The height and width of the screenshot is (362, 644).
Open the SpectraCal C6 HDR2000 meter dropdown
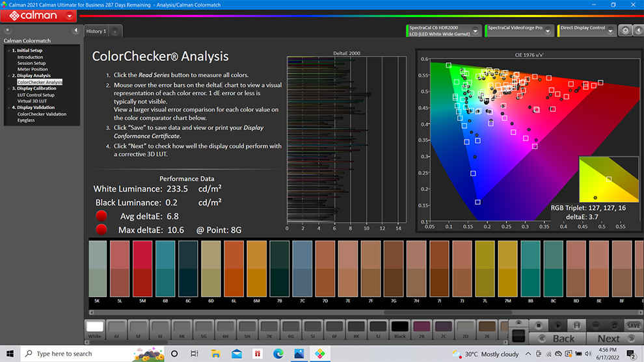coord(476,31)
